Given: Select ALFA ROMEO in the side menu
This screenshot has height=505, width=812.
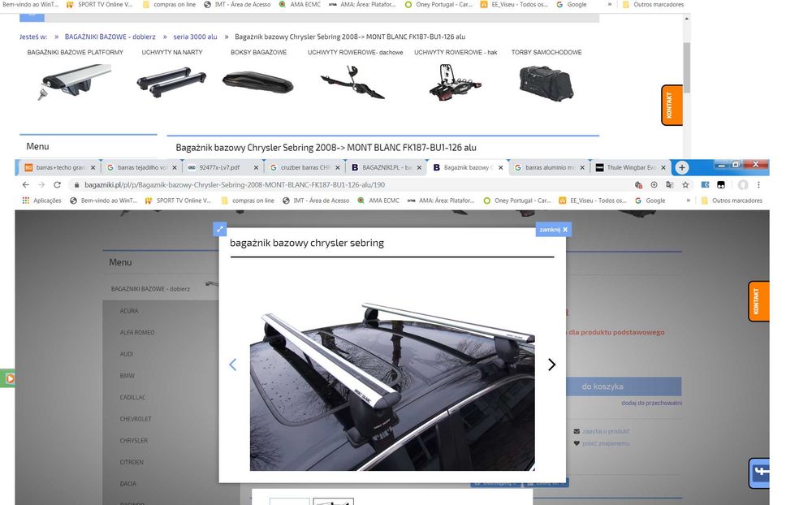Looking at the screenshot, I should (137, 333).
